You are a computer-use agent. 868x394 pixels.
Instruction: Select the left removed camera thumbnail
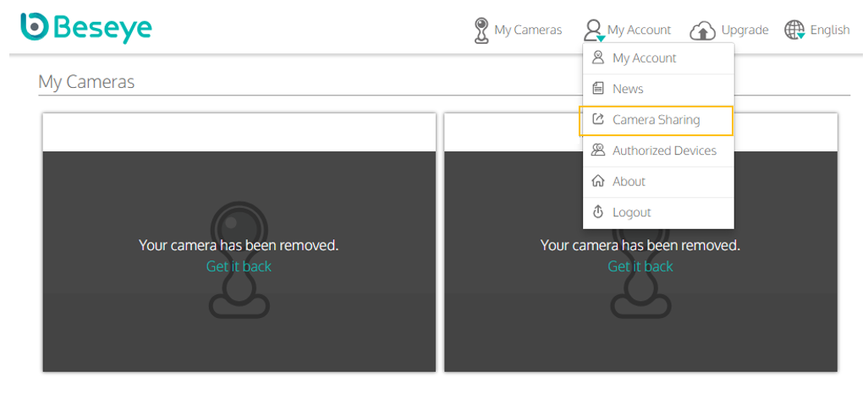(239, 243)
